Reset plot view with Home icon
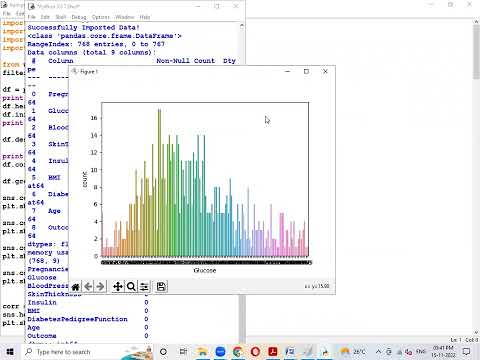This screenshot has height=360, width=480. pos(76,287)
